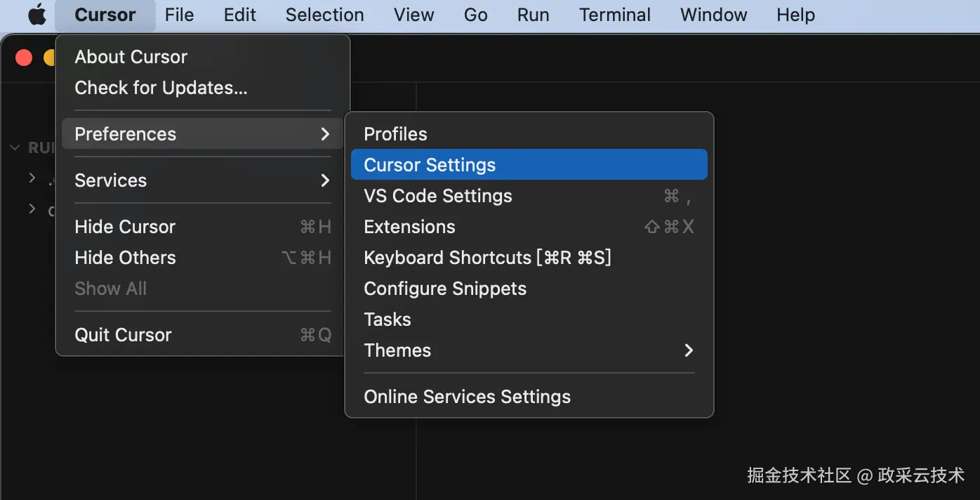980x500 pixels.
Task: Click the red close window button
Action: 24,58
